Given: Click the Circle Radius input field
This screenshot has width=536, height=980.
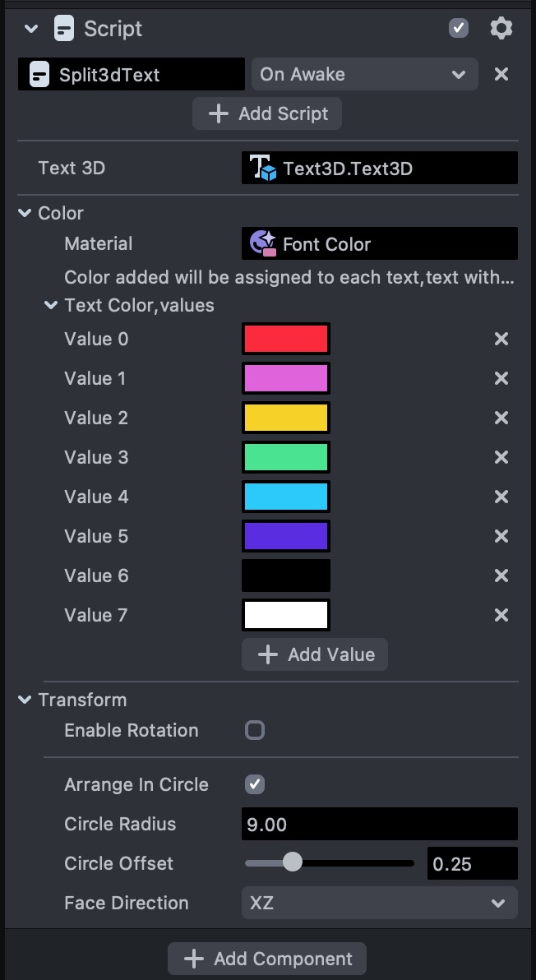Looking at the screenshot, I should pos(379,824).
